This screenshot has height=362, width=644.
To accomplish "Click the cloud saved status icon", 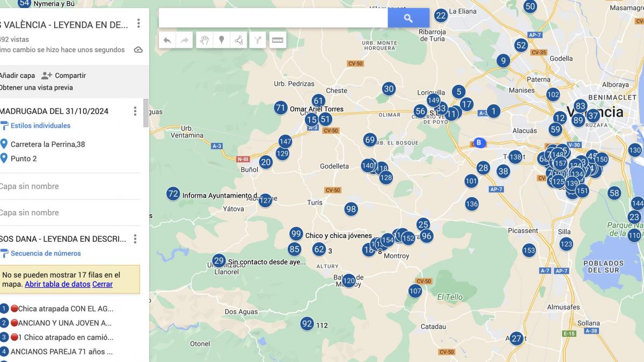I will (x=138, y=50).
